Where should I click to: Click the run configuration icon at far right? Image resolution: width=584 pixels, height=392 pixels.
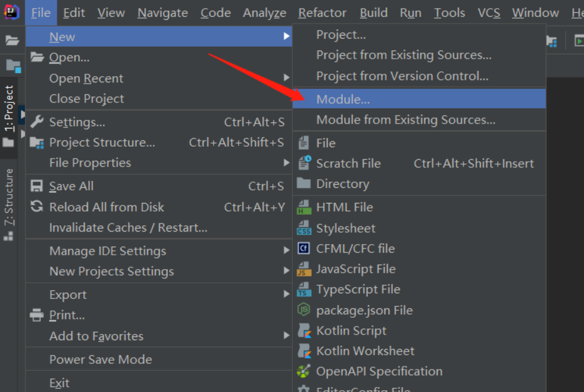point(579,41)
